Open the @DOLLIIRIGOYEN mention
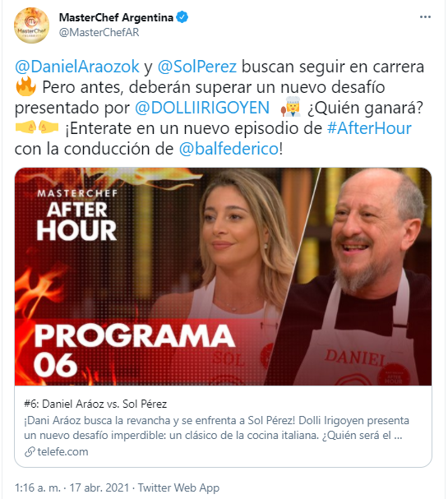The width and height of the screenshot is (448, 499). (202, 108)
